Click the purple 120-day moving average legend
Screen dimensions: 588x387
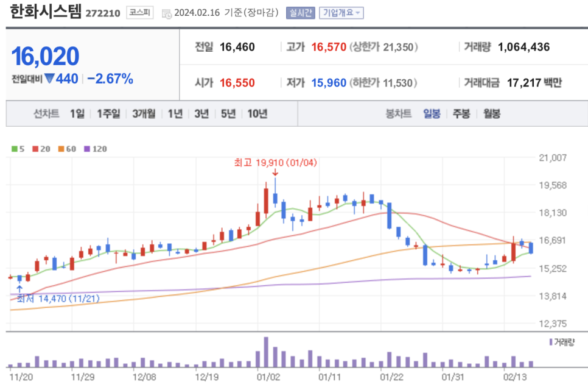pyautogui.click(x=96, y=149)
